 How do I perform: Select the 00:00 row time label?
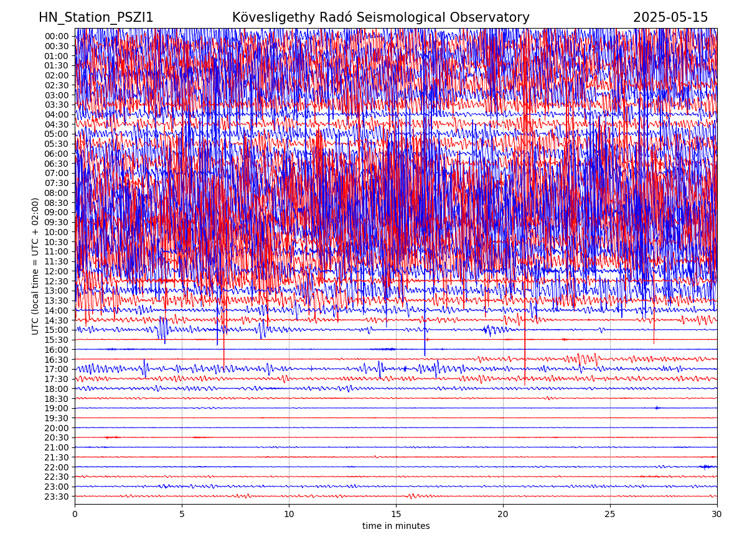click(57, 36)
